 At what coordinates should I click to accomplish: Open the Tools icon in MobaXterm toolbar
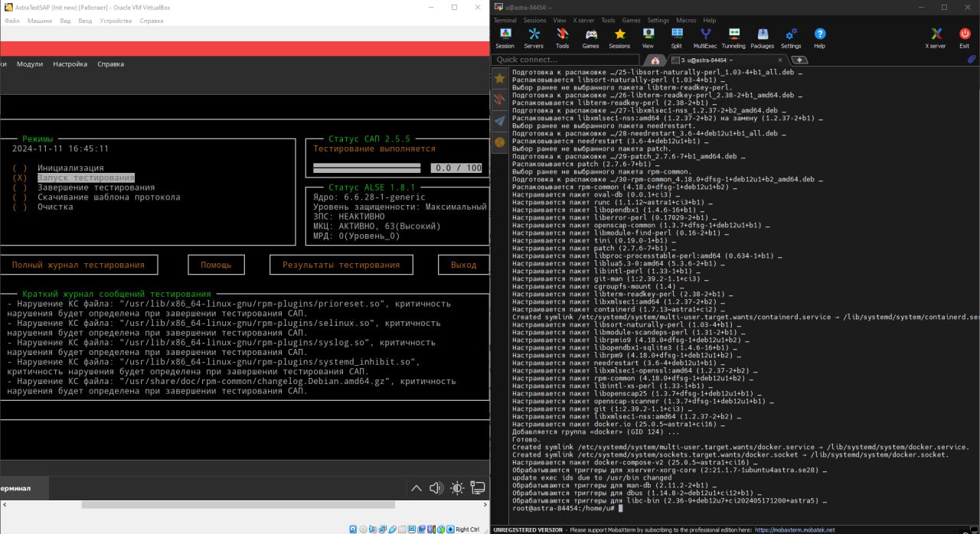562,38
